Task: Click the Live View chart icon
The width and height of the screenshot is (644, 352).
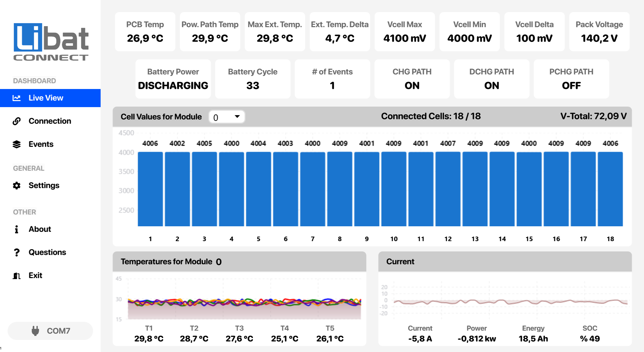Action: coord(17,98)
